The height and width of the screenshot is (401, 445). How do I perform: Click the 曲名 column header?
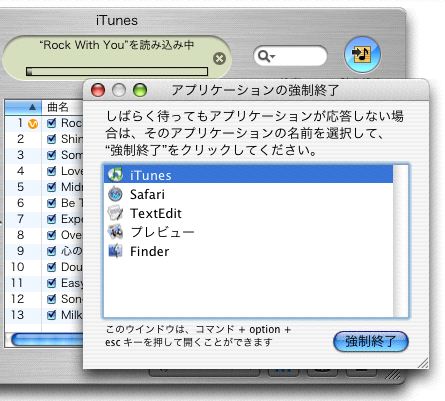click(x=62, y=107)
